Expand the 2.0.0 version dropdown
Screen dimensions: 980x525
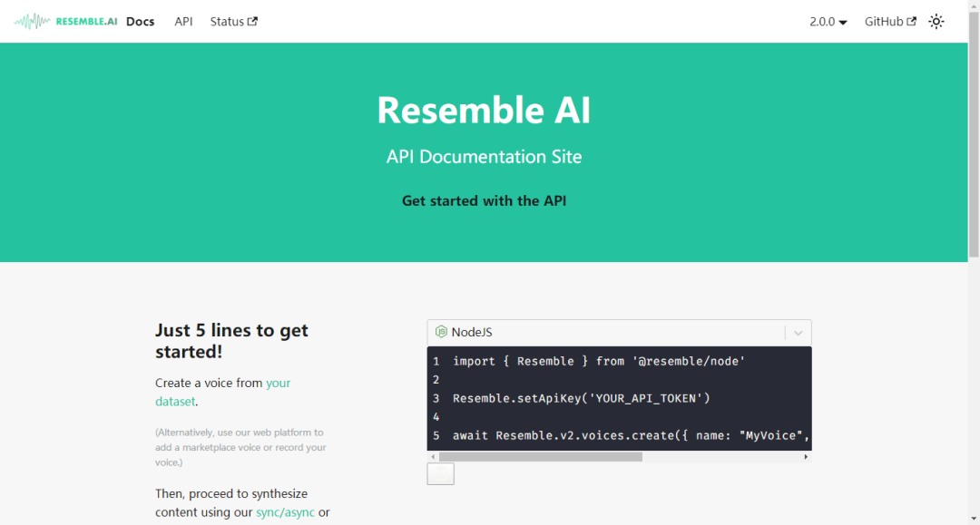pos(828,22)
